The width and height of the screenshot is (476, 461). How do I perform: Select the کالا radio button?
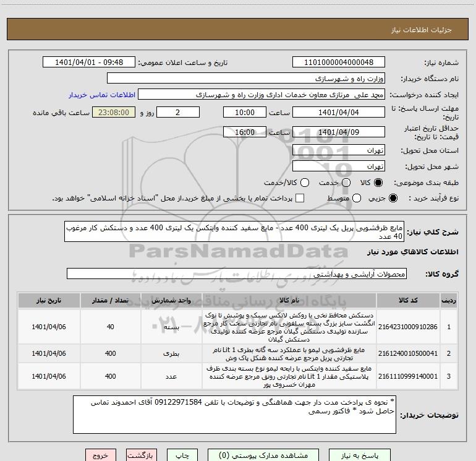coord(378,183)
